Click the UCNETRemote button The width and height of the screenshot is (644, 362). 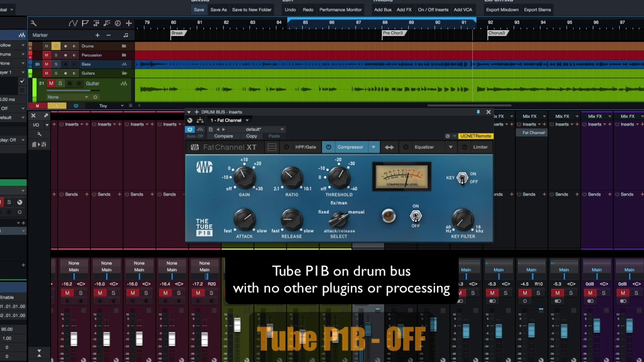click(x=475, y=136)
